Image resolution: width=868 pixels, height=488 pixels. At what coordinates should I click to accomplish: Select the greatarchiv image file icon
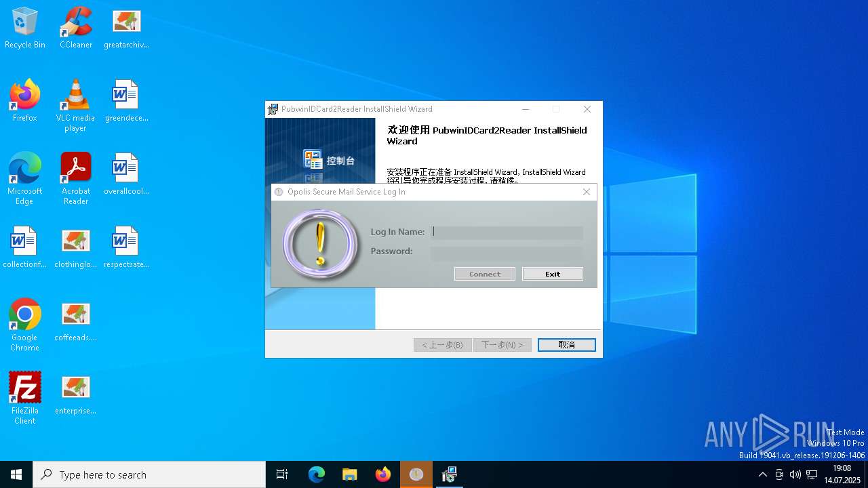point(126,28)
